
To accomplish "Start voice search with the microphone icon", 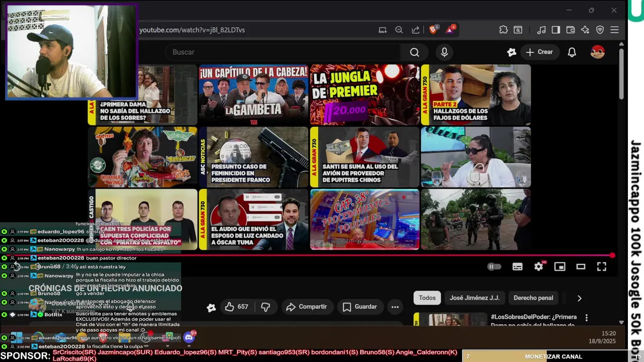I will [x=444, y=52].
